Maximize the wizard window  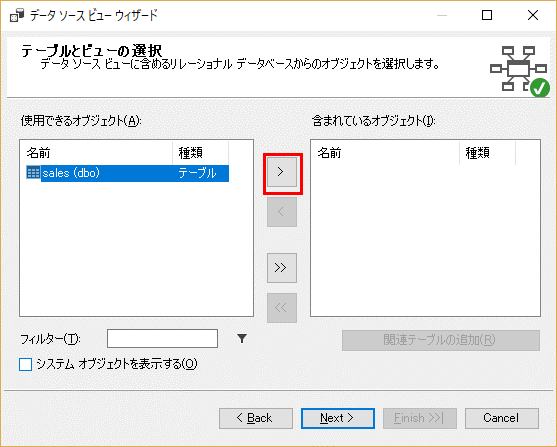(487, 15)
